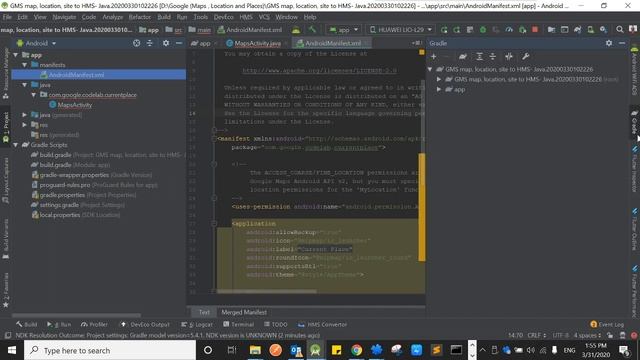Click Expand All icon in Gradle panel
The width and height of the screenshot is (640, 360).
(480, 56)
